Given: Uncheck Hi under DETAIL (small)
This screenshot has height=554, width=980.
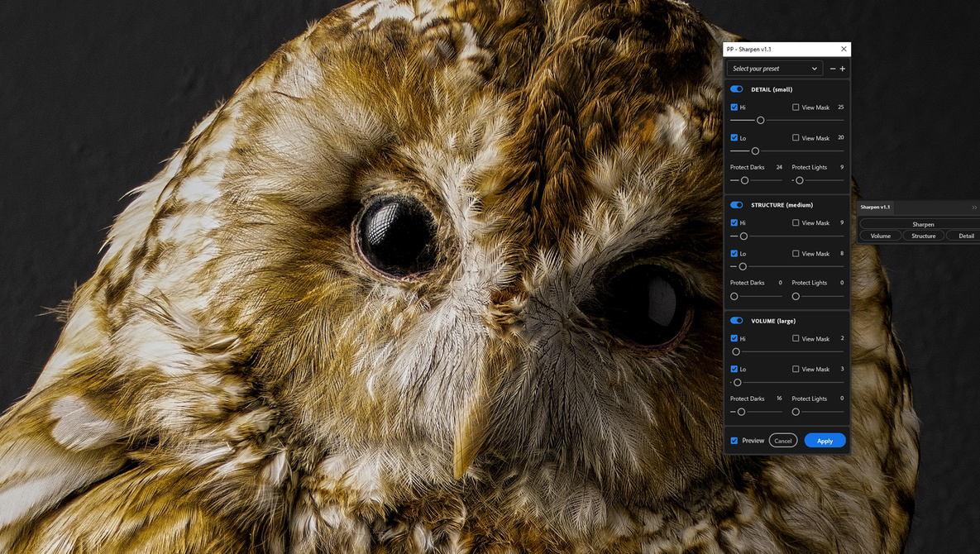Looking at the screenshot, I should [734, 107].
